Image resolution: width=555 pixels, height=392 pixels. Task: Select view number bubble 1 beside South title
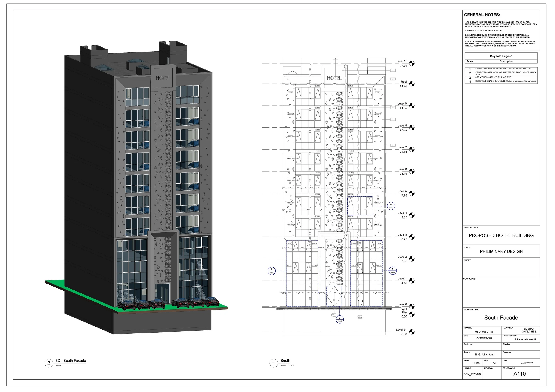(x=274, y=363)
